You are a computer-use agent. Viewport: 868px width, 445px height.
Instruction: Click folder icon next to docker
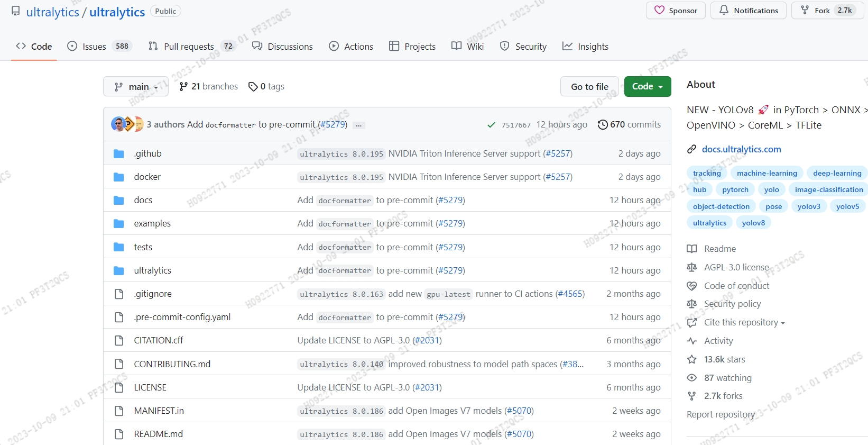pos(119,177)
